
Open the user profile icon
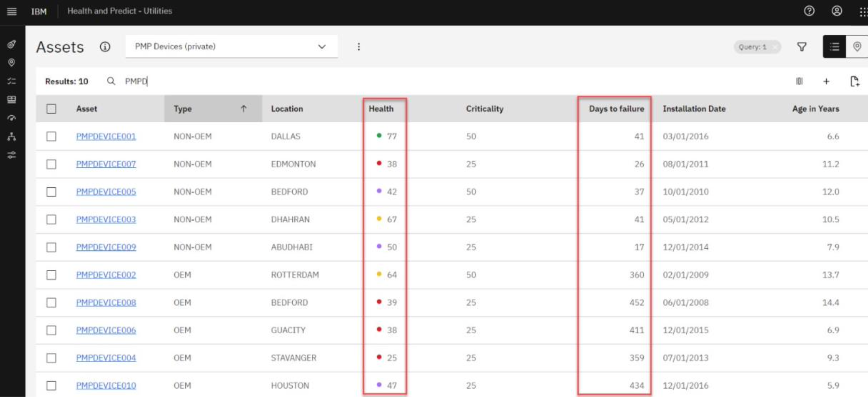[x=836, y=11]
